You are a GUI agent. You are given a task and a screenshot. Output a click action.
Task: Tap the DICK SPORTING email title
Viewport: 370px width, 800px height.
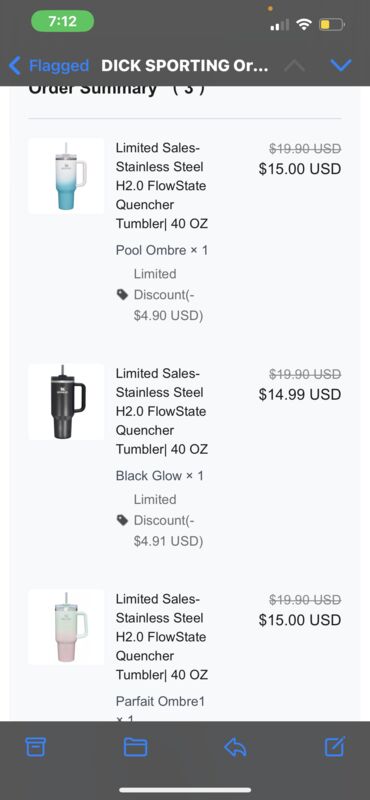click(x=185, y=65)
